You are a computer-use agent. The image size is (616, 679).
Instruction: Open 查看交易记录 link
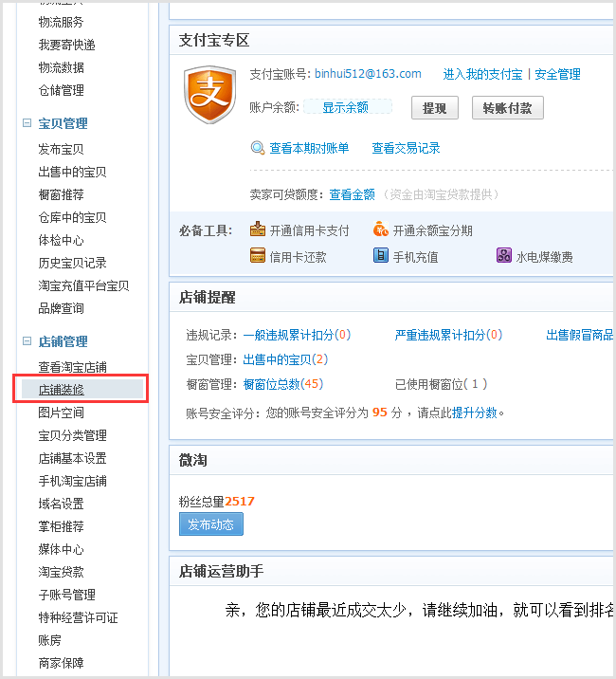[x=406, y=149]
